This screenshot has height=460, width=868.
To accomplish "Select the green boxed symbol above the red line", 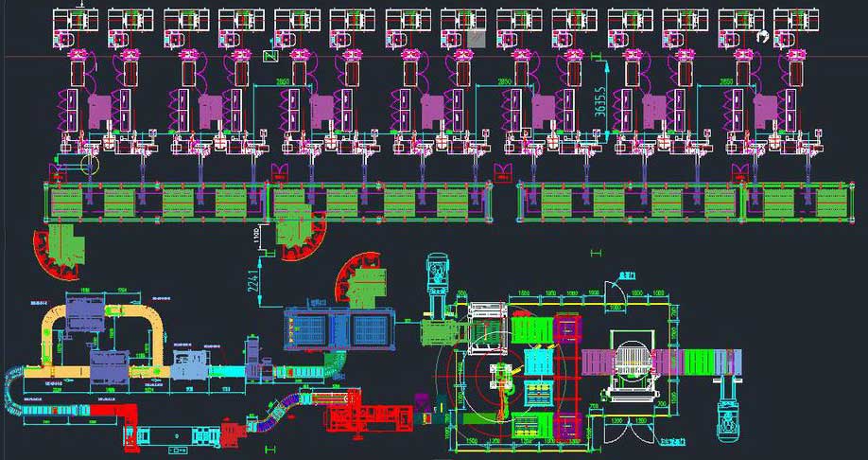I will tap(269, 56).
